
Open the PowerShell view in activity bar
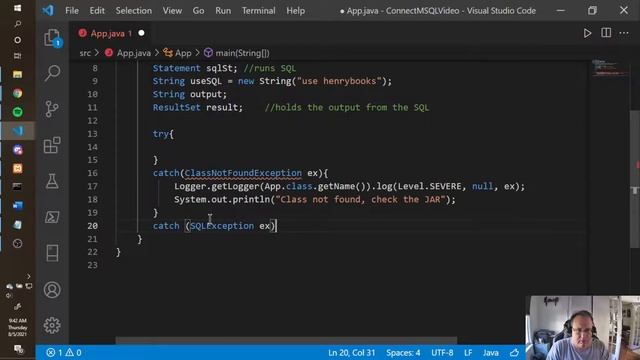(x=52, y=217)
